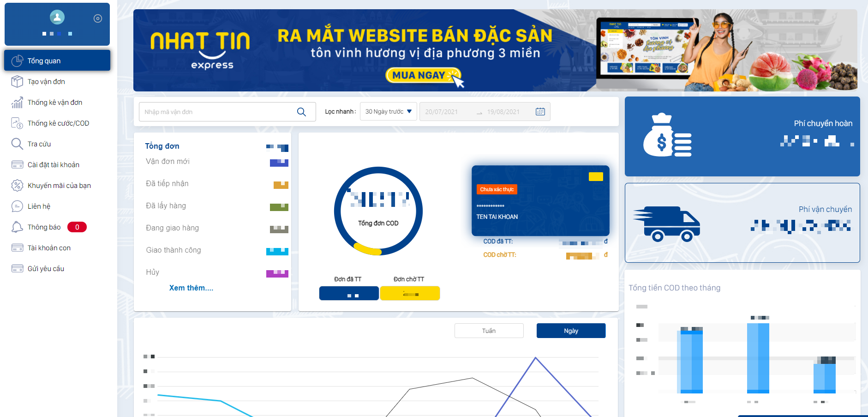View Khuyến mãi của bạn promotions

[x=59, y=185]
